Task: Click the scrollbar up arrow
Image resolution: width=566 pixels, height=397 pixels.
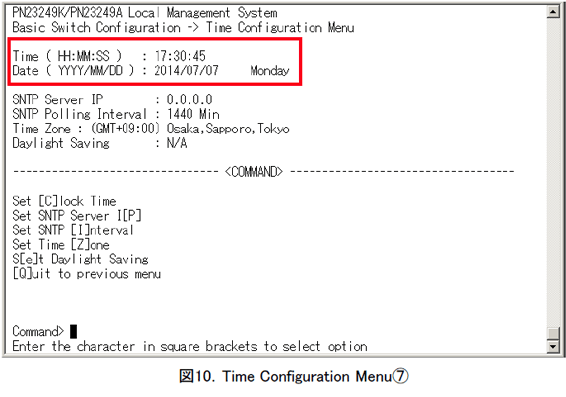Action: tap(553, 12)
